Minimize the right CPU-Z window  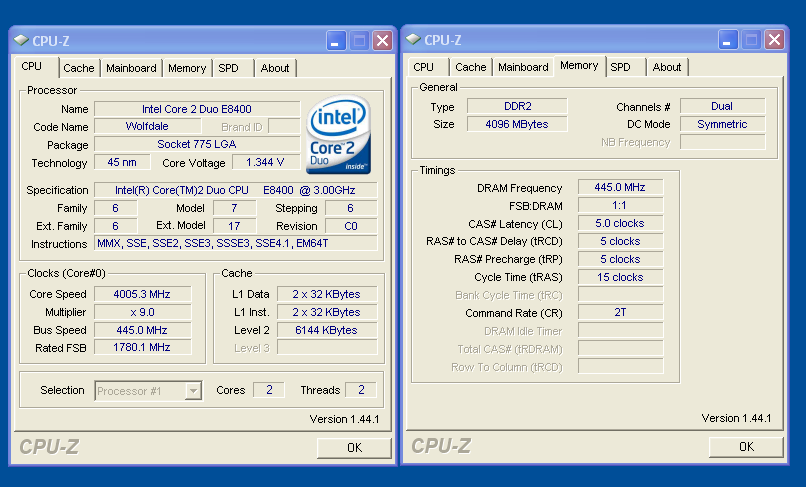728,39
